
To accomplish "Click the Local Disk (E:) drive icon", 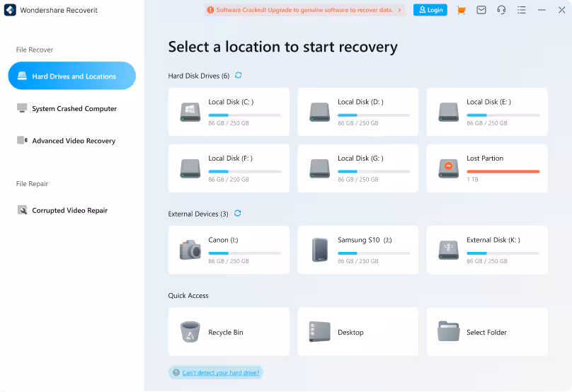I will click(448, 112).
